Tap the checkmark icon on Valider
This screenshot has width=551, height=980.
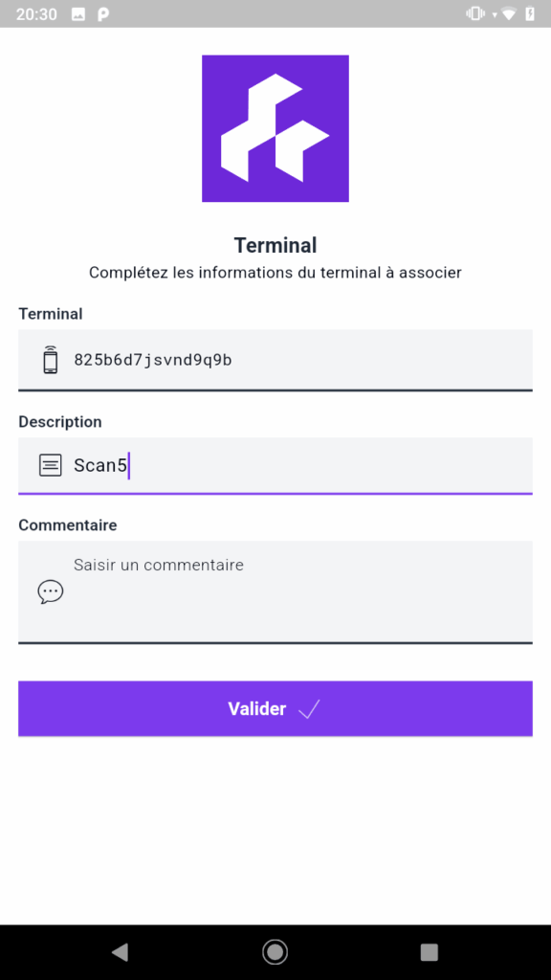click(x=309, y=709)
